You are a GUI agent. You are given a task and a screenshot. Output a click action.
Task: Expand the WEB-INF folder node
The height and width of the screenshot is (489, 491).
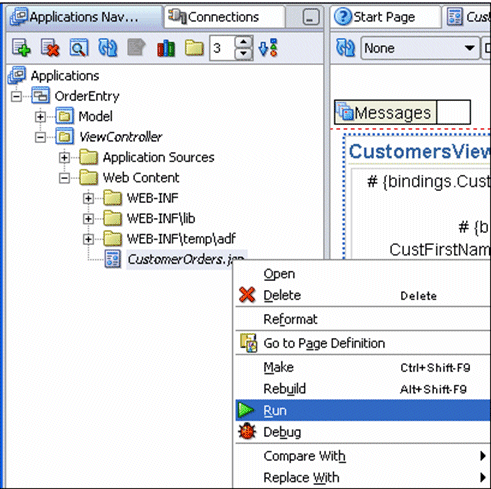[x=88, y=199]
